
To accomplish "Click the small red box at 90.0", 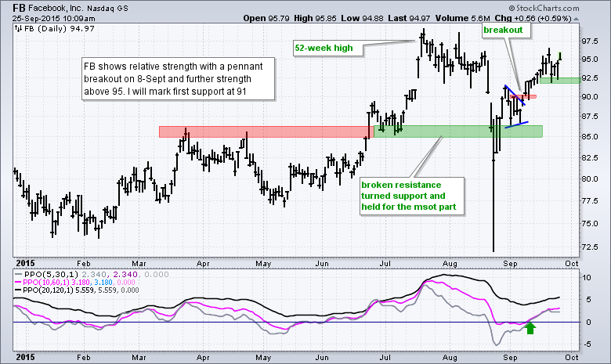I will pyautogui.click(x=523, y=96).
